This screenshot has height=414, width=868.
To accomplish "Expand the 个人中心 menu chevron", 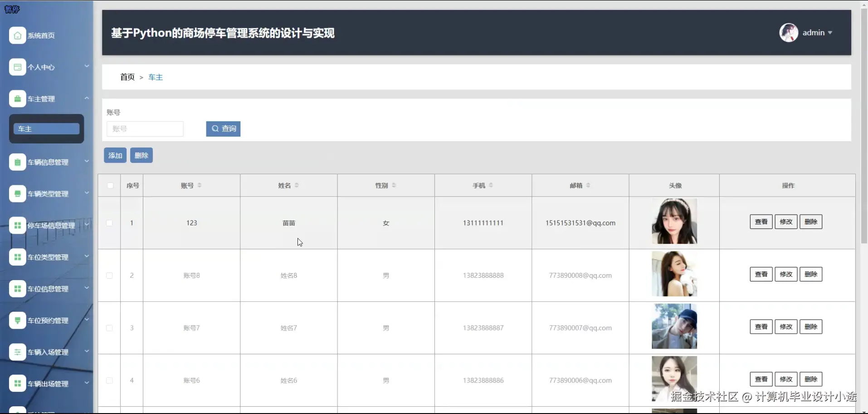I will (87, 66).
